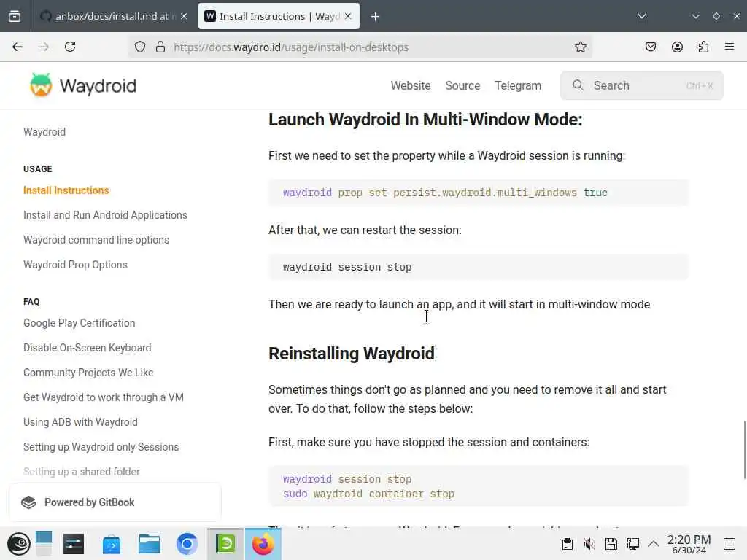747x560 pixels.
Task: Open Install and Run Android Applications
Action: coord(105,215)
